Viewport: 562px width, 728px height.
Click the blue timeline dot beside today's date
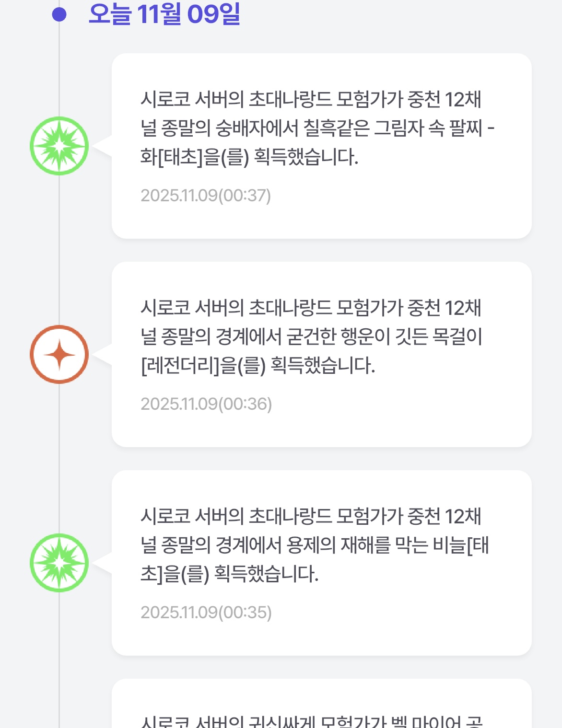click(59, 15)
